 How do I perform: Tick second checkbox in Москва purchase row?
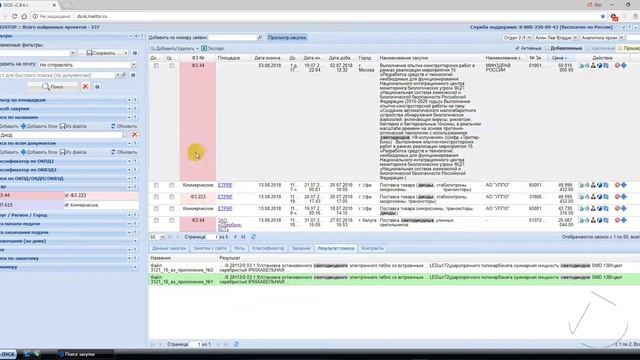(172, 66)
